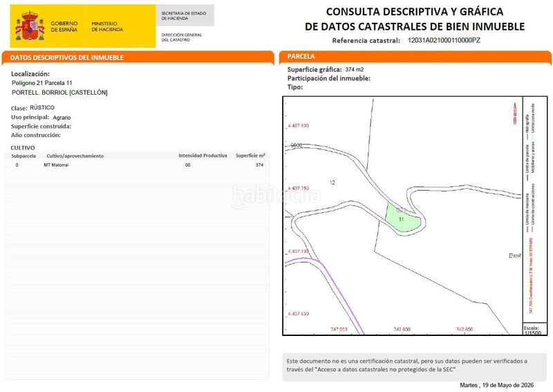The height and width of the screenshot is (392, 553).
Task: Click the Gobierno de España logo text
Action: (64, 26)
